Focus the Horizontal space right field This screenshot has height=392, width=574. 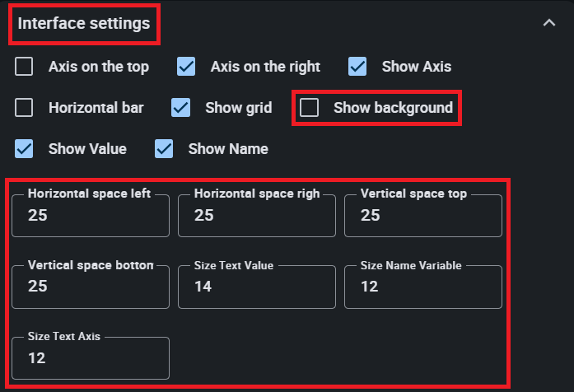point(257,217)
